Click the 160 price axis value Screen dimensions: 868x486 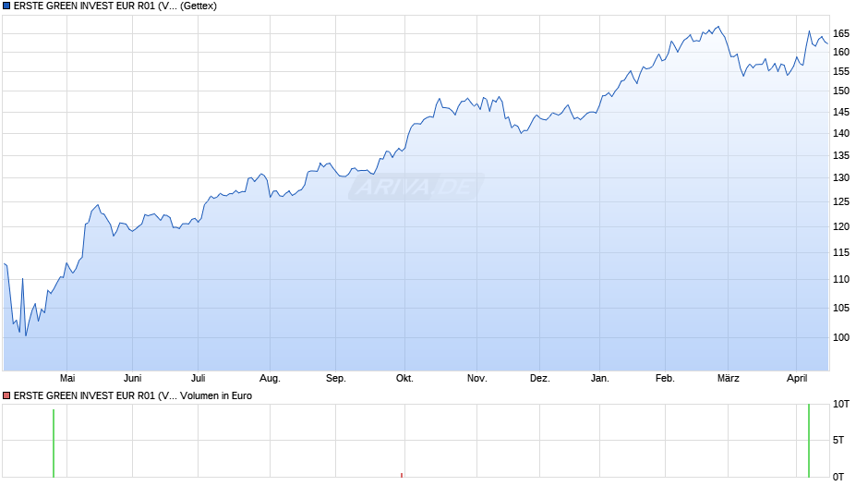pyautogui.click(x=841, y=52)
